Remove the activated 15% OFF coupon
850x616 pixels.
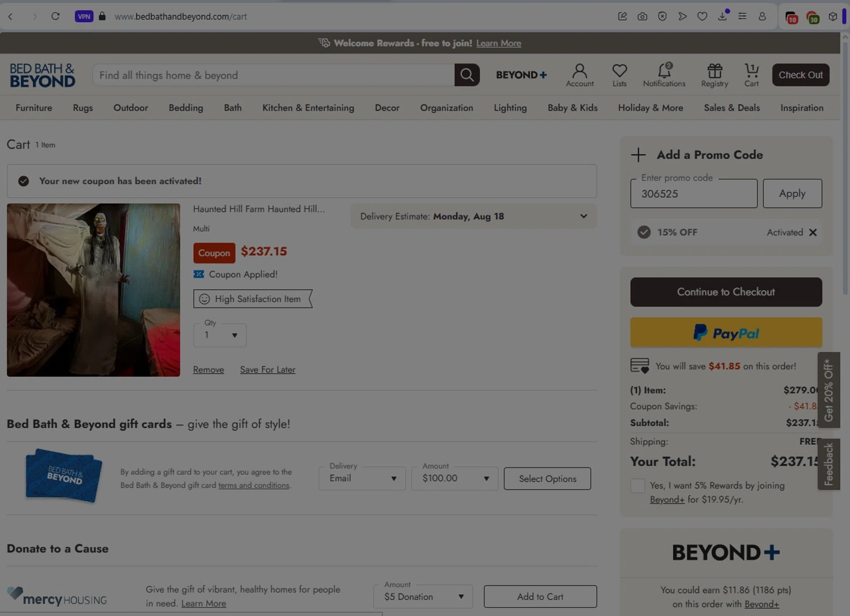pos(813,232)
